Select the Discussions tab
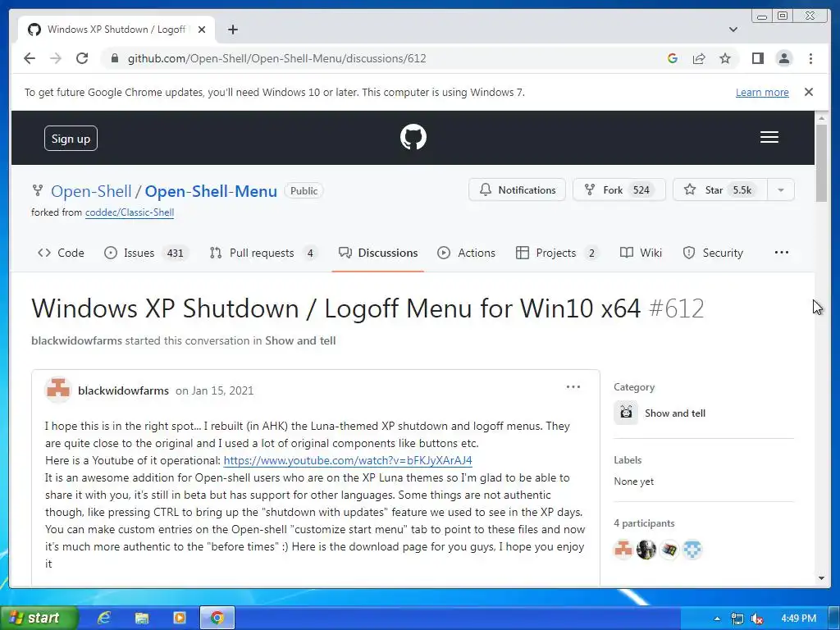 coord(377,253)
